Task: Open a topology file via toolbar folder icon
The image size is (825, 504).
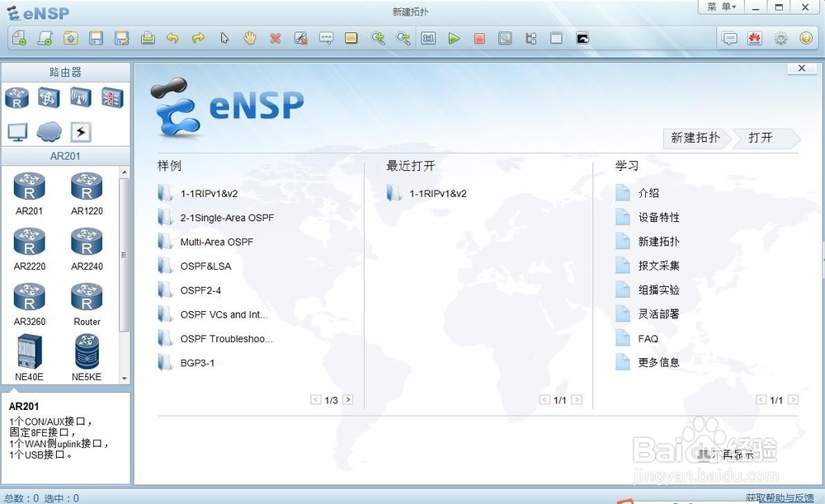Action: click(70, 39)
